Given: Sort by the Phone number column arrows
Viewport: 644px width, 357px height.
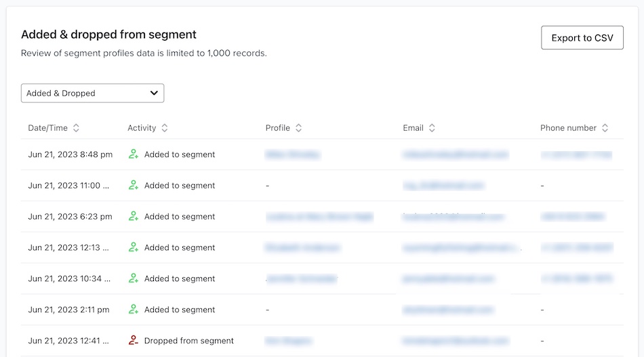Looking at the screenshot, I should click(605, 128).
